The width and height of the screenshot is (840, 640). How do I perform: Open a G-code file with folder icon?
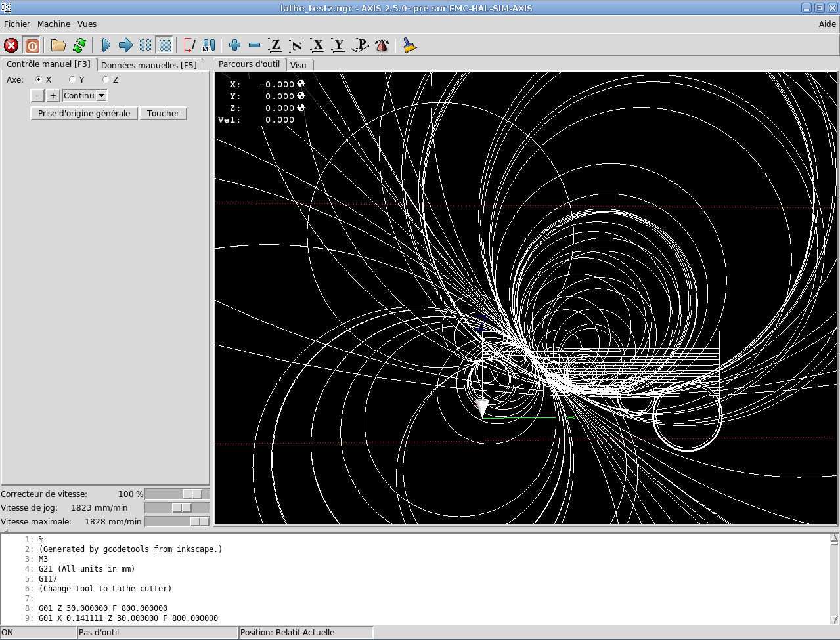(58, 45)
